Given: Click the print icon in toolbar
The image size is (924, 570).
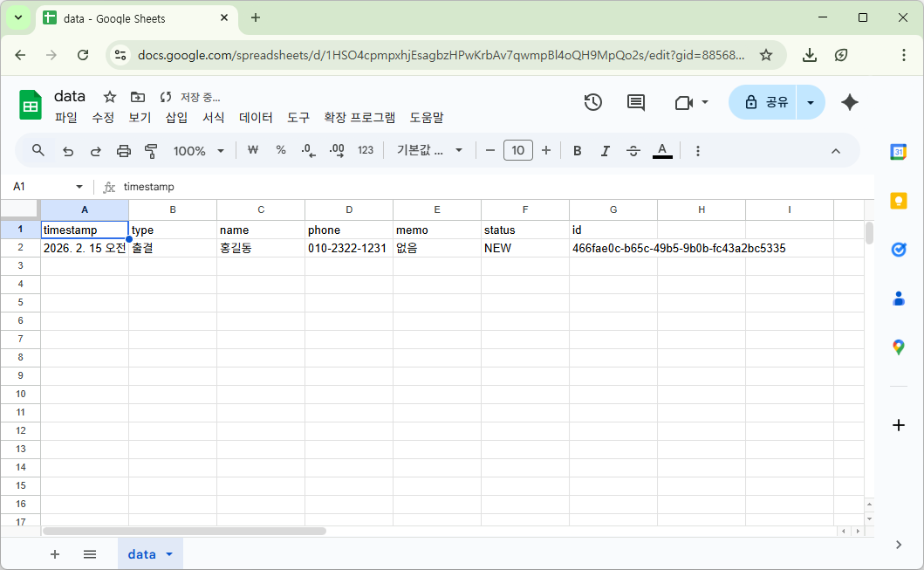Looking at the screenshot, I should tap(124, 150).
